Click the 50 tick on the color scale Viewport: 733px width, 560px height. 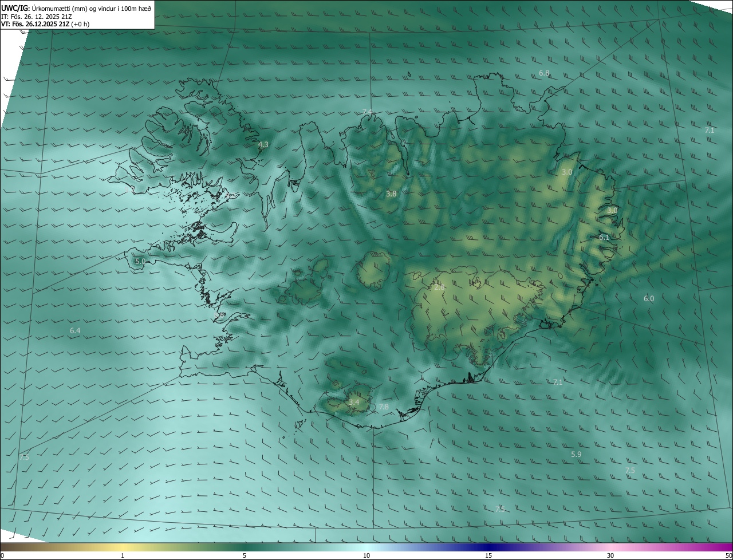[x=728, y=555]
